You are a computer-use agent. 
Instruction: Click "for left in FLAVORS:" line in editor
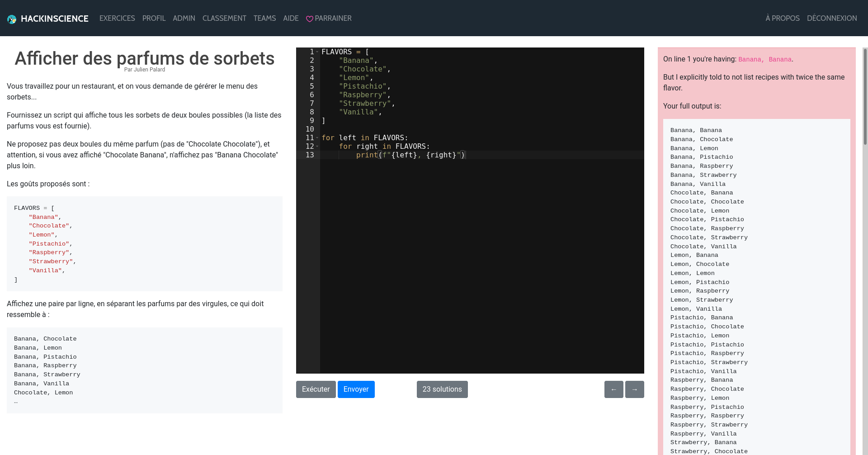coord(365,138)
